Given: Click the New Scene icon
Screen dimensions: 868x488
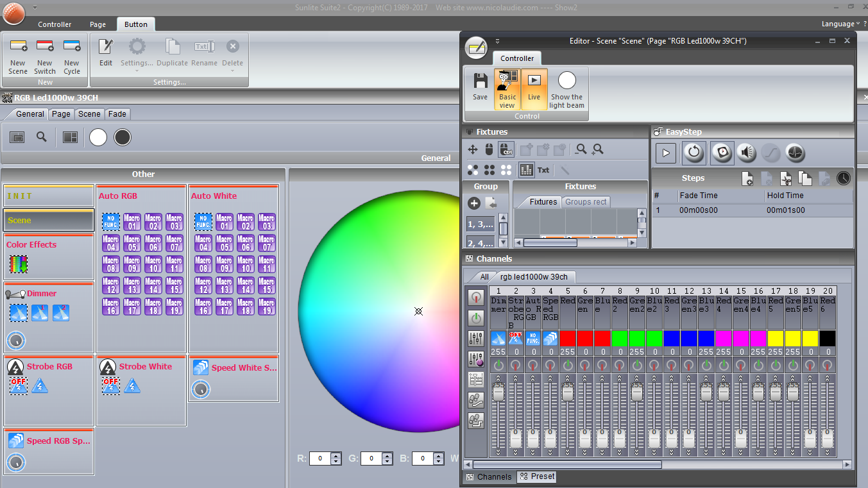Looking at the screenshot, I should tap(18, 46).
